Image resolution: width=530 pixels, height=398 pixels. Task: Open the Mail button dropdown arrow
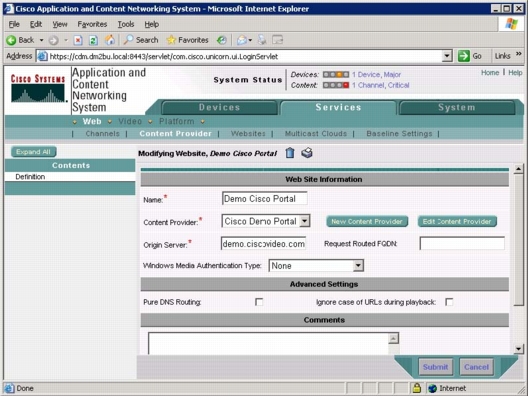click(250, 40)
